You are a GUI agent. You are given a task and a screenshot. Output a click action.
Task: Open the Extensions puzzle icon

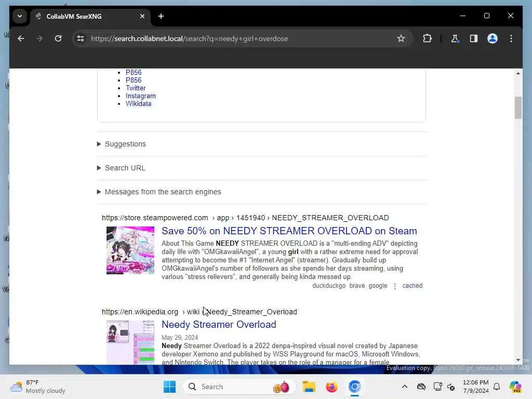(427, 38)
